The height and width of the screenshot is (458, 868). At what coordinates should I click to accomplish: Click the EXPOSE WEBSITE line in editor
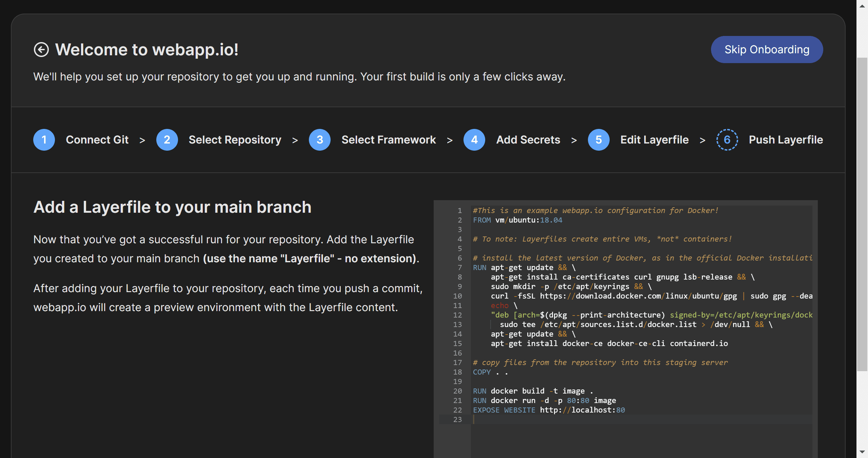549,410
